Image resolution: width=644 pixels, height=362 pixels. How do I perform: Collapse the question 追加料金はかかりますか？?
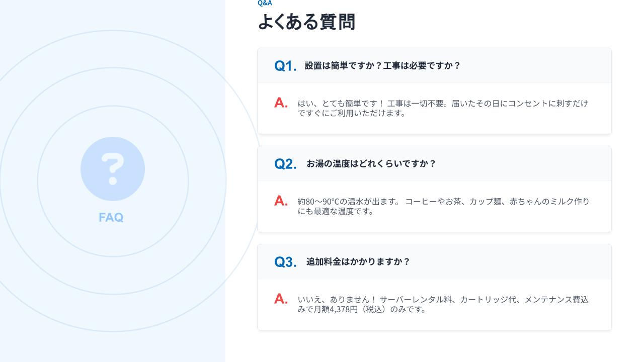358,262
